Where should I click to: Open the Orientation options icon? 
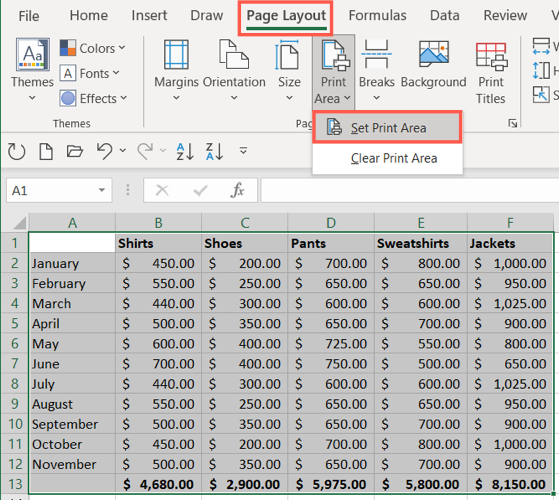(234, 54)
